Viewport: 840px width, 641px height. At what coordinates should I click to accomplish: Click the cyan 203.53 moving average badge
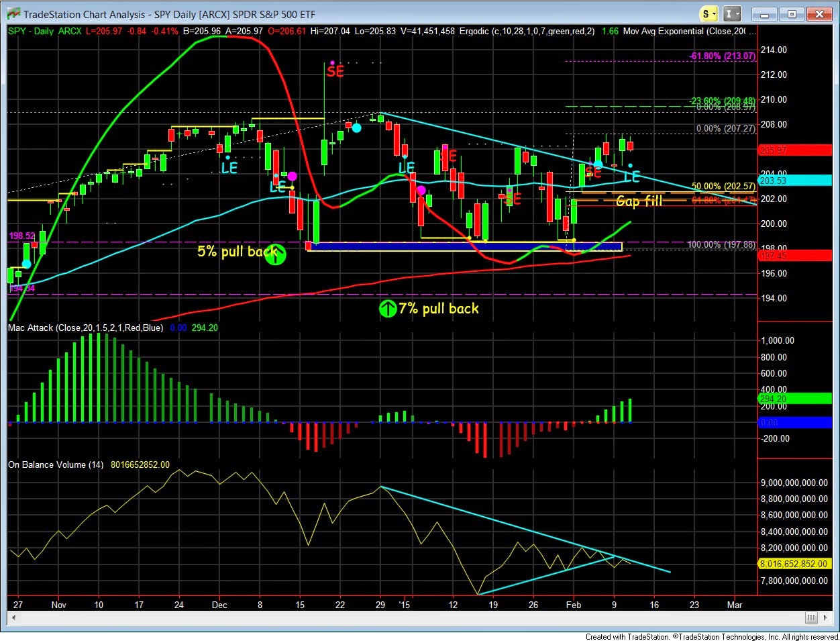tap(796, 180)
